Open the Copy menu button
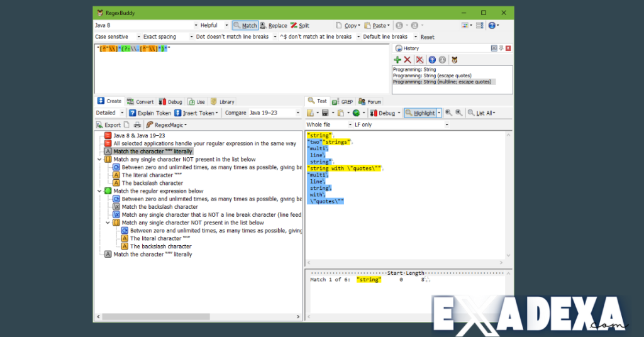The height and width of the screenshot is (337, 644). [x=348, y=25]
